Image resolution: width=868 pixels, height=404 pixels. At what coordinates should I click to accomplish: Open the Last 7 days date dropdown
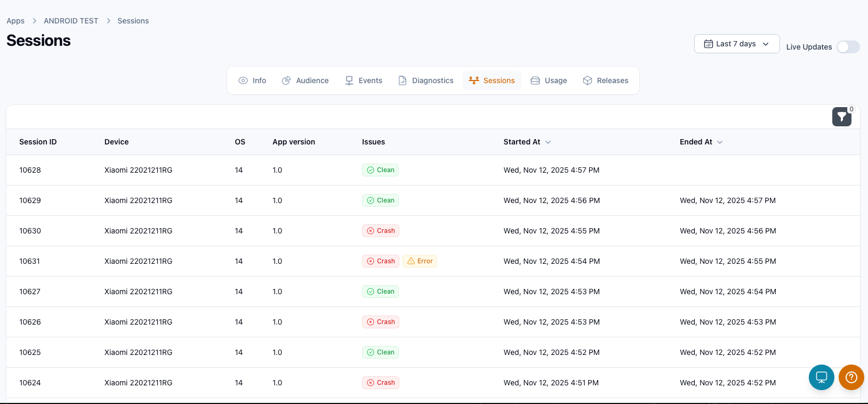click(x=736, y=44)
